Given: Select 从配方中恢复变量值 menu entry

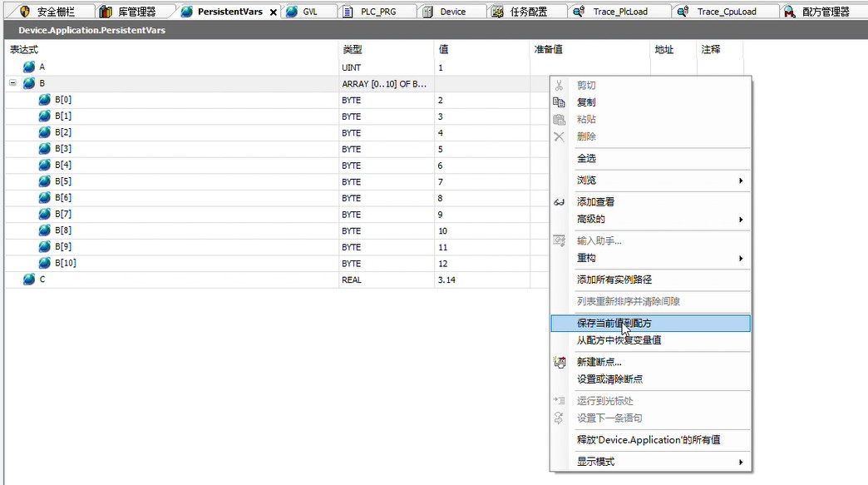Looking at the screenshot, I should (x=650, y=340).
